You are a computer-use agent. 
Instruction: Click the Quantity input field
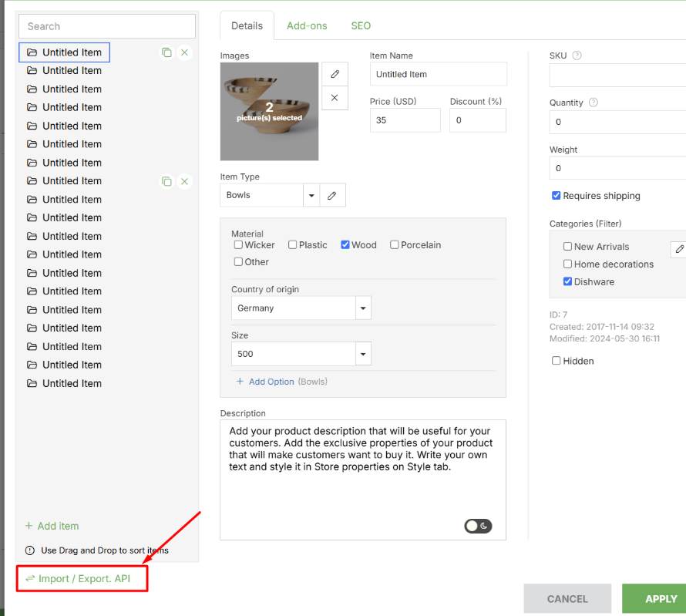tap(617, 122)
